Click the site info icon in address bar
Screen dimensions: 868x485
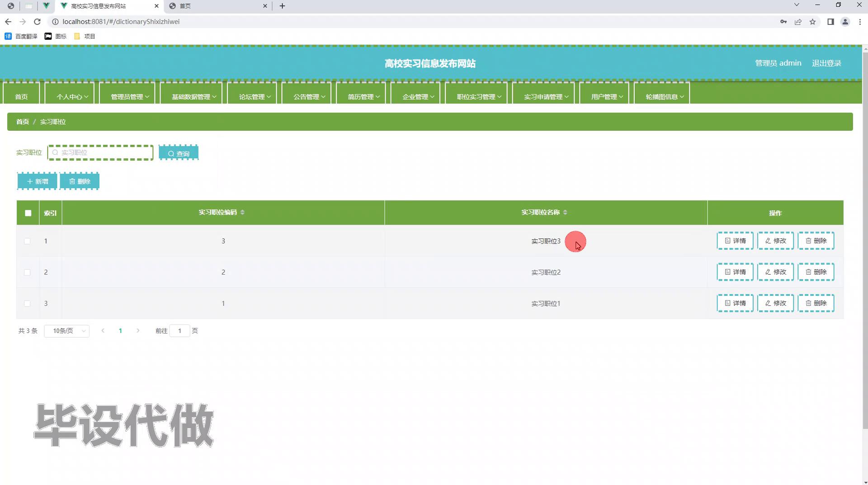[x=55, y=22]
